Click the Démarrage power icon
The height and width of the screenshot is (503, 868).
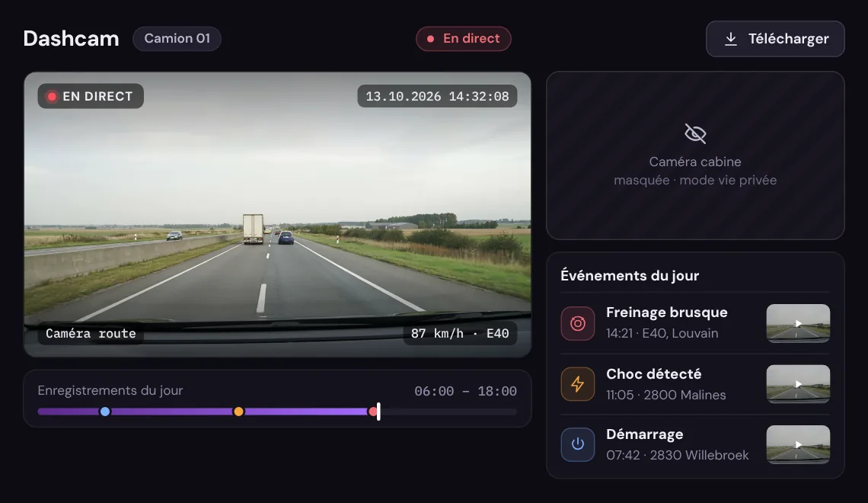[577, 444]
